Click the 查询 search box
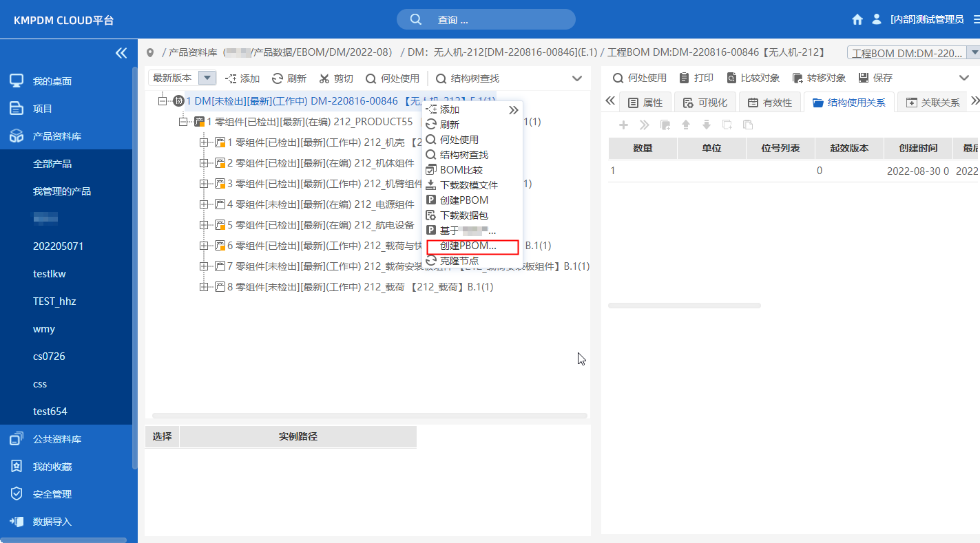Viewport: 980px width, 543px height. (486, 19)
